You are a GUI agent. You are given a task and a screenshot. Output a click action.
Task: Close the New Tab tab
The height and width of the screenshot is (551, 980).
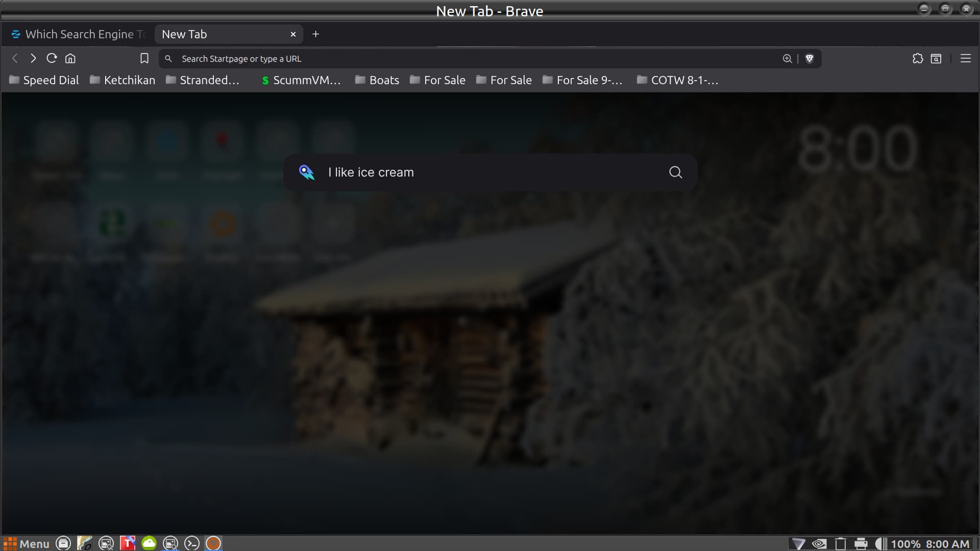(293, 34)
